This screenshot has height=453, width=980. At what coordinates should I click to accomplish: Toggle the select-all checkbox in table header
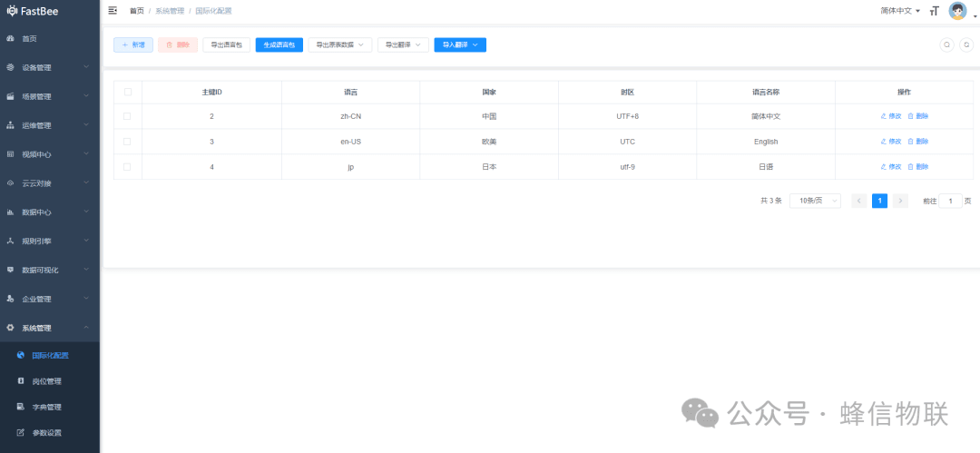coord(128,92)
